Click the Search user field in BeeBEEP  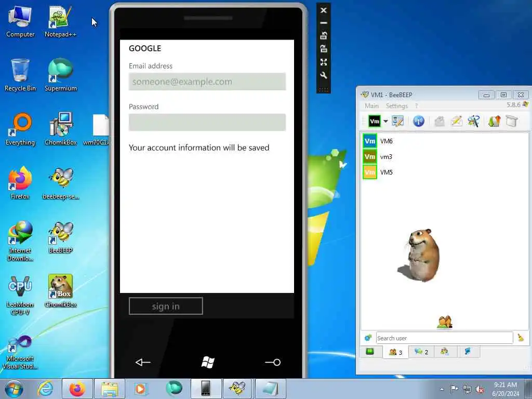445,338
